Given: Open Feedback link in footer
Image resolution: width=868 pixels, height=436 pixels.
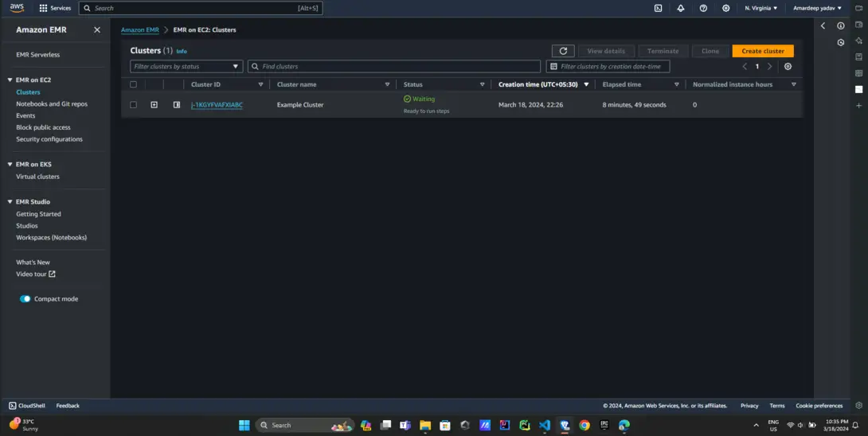Looking at the screenshot, I should point(68,406).
